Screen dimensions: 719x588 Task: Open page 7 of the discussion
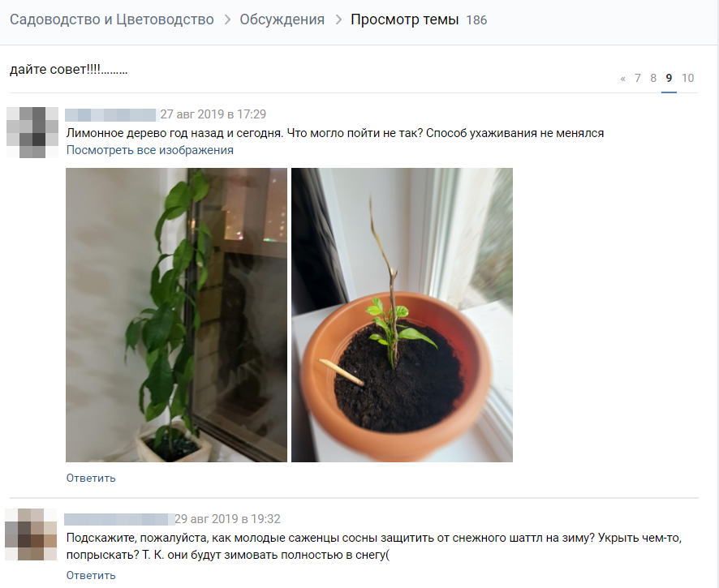pyautogui.click(x=637, y=78)
